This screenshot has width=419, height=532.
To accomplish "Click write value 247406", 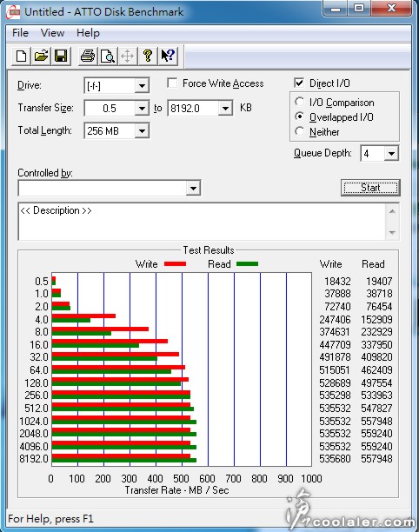I will pos(335,320).
